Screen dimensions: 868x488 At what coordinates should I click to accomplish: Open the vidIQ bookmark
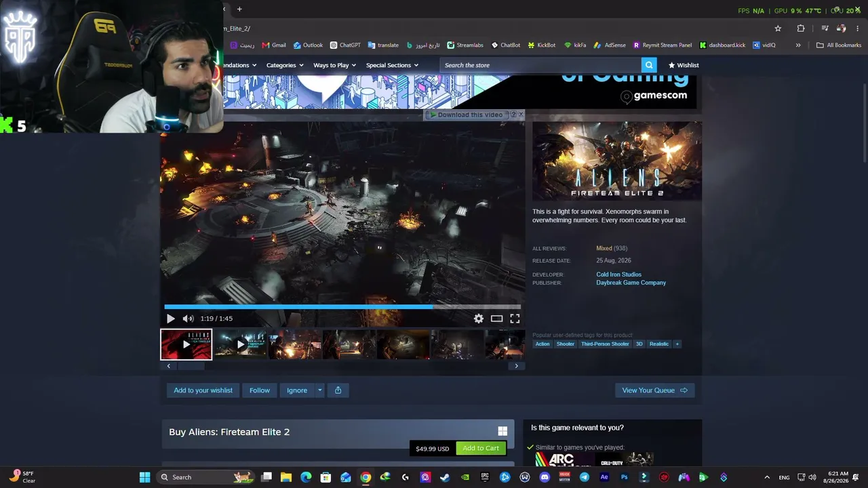[764, 45]
